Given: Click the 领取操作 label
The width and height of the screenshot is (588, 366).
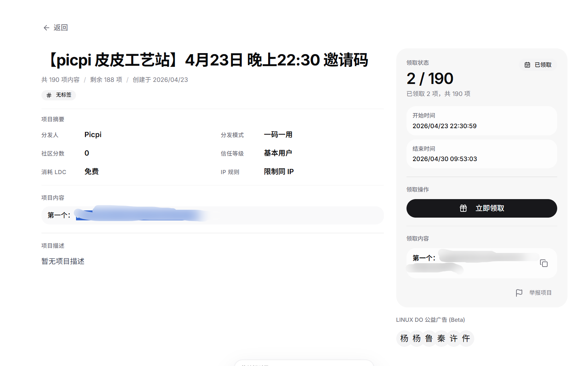Looking at the screenshot, I should pos(418,190).
